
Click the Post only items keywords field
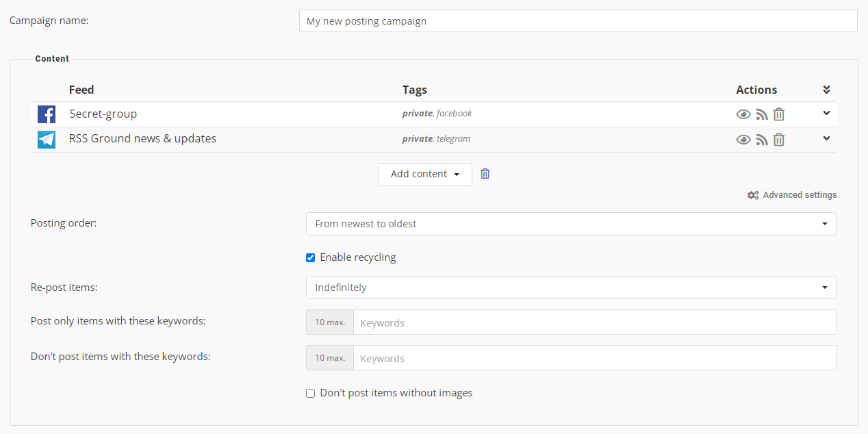[594, 322]
